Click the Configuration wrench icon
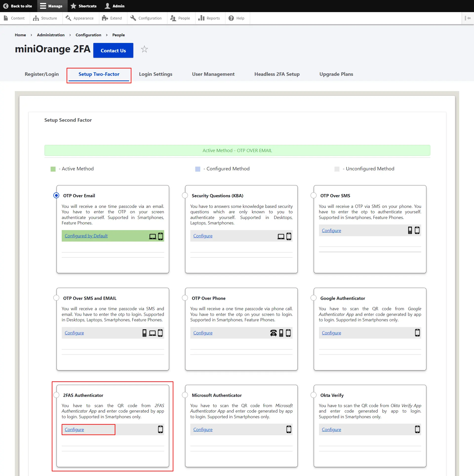Viewport: 474px width, 476px height. (x=133, y=18)
